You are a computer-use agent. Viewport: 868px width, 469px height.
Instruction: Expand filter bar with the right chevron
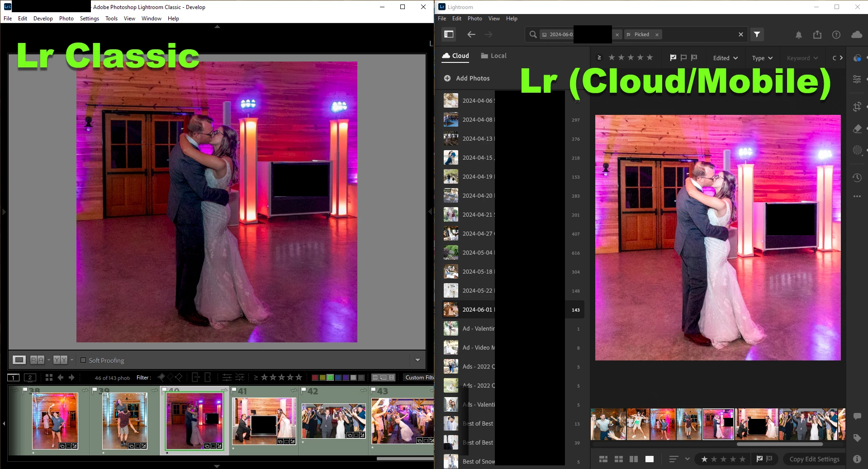click(841, 58)
